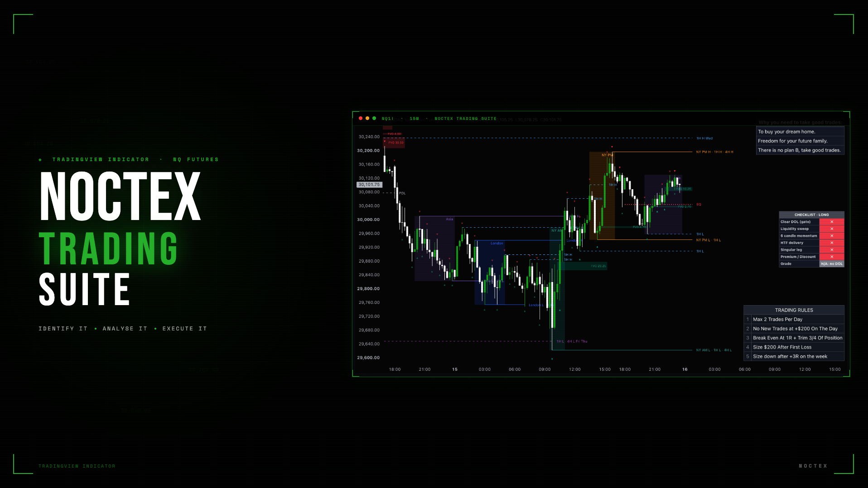Click the 'EXECUTE IT' slogan text

tap(185, 329)
